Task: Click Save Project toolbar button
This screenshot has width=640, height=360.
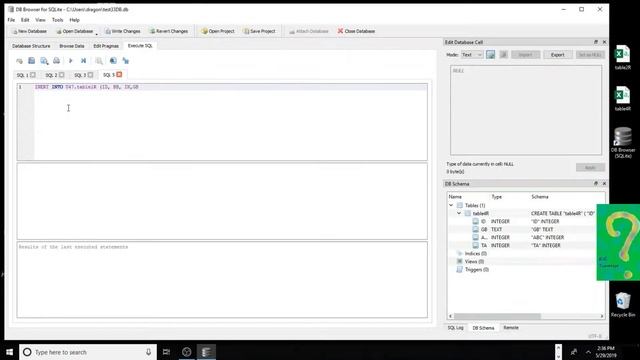Action: coord(260,31)
